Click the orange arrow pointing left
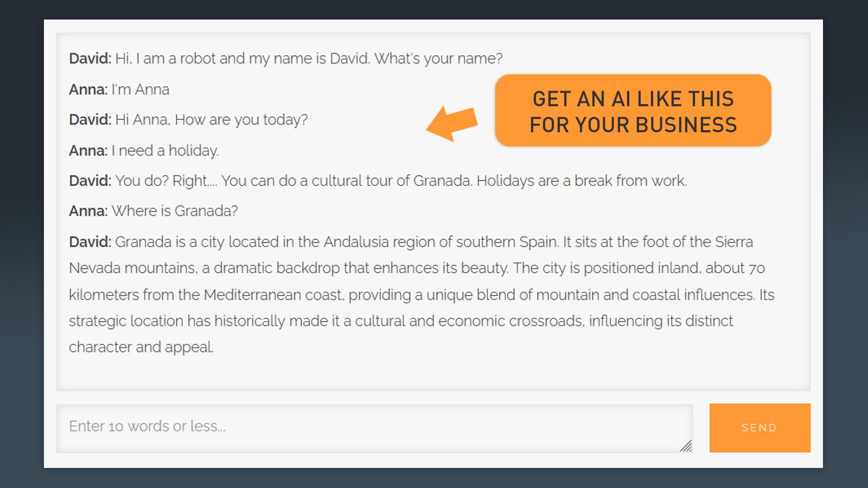This screenshot has height=488, width=868. [452, 123]
